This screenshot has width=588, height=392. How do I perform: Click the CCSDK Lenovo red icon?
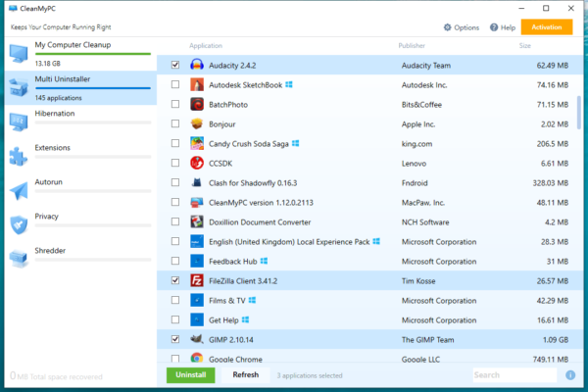197,164
